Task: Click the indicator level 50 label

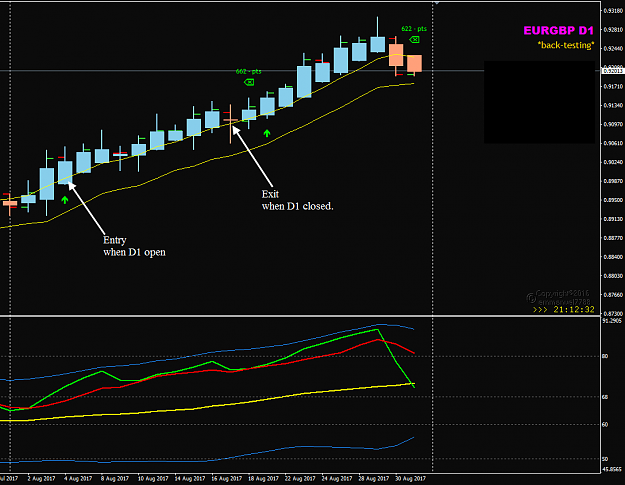Action: pyautogui.click(x=605, y=459)
